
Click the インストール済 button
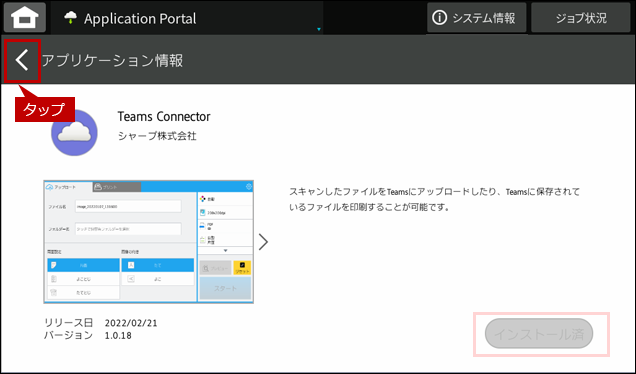click(x=539, y=334)
